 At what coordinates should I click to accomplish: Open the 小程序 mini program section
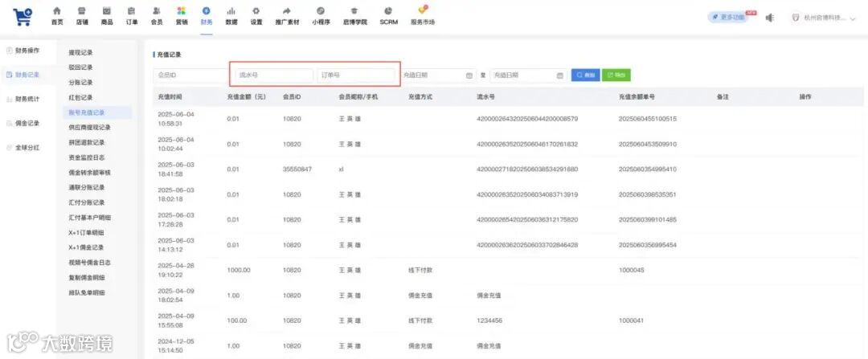click(x=321, y=16)
